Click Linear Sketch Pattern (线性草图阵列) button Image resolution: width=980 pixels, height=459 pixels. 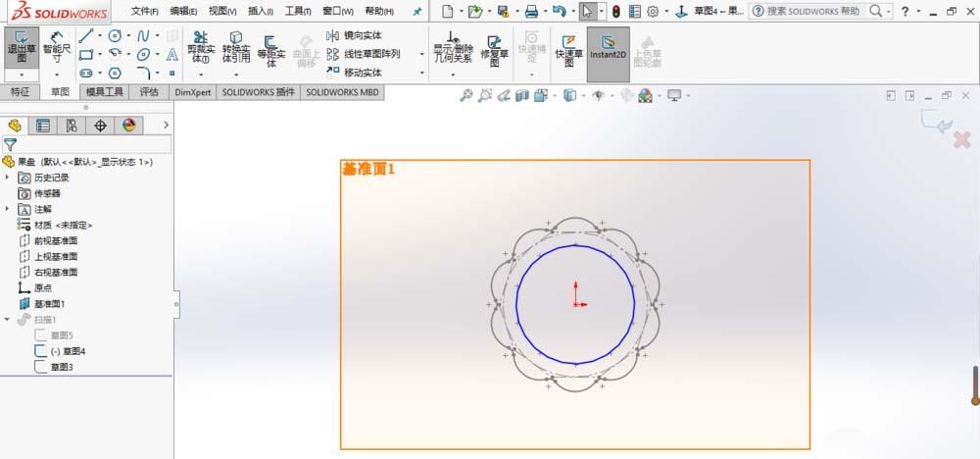pyautogui.click(x=364, y=54)
